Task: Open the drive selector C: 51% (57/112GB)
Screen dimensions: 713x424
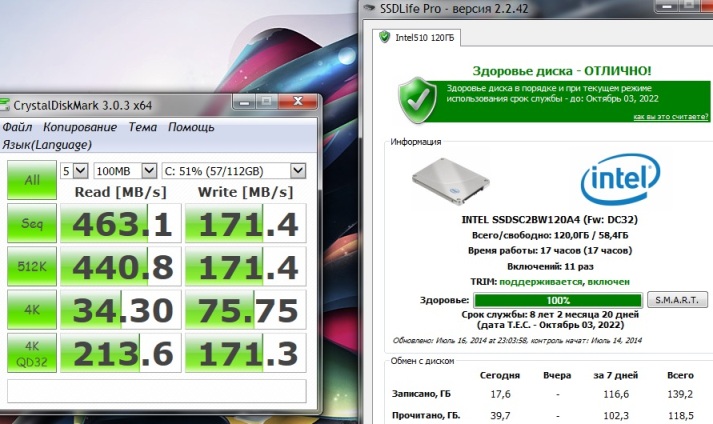Action: pyautogui.click(x=234, y=171)
